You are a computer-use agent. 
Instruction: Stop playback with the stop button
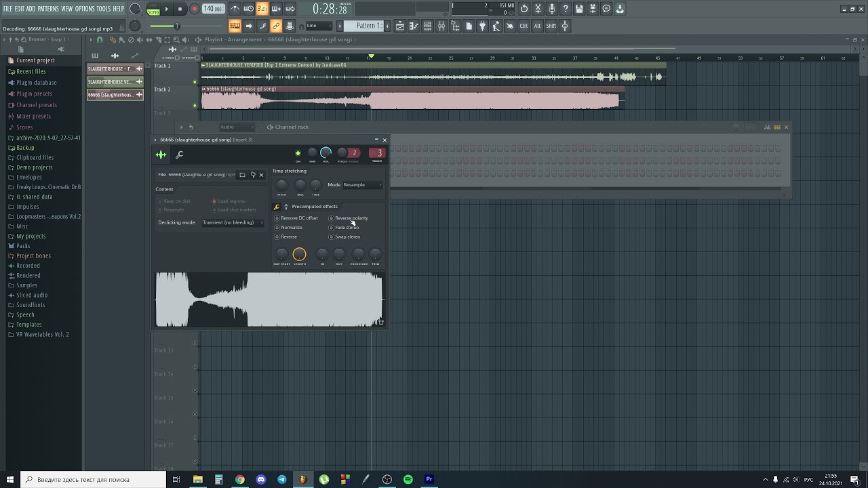coord(180,9)
